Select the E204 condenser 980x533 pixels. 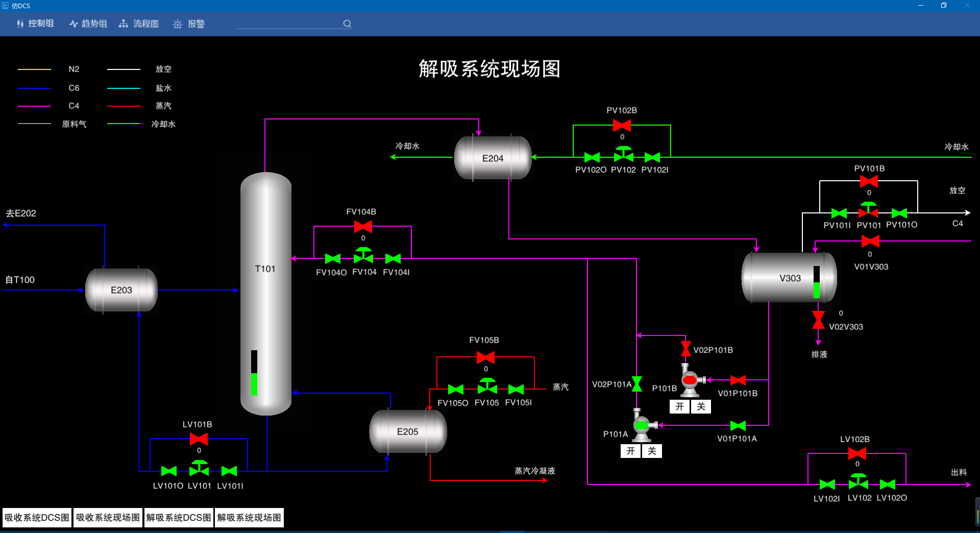[493, 158]
